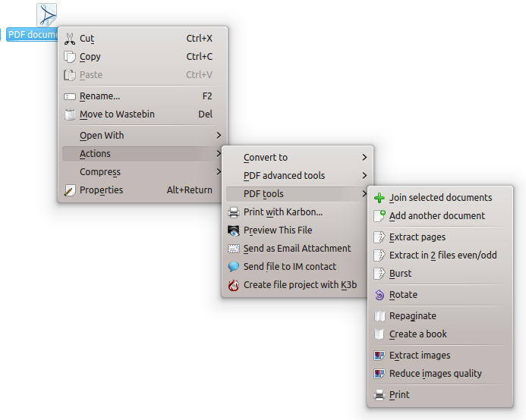Image resolution: width=526 pixels, height=420 pixels.
Task: Click the Send file to IM chat bubble icon
Action: [x=234, y=267]
